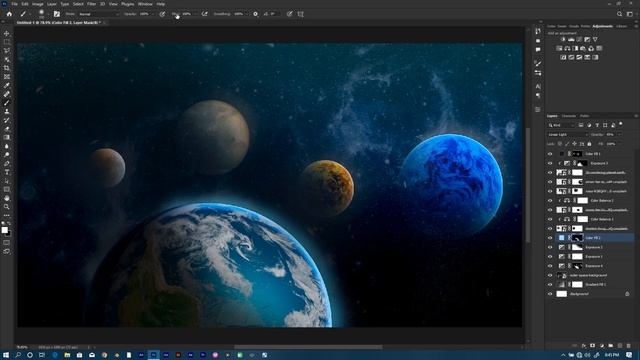Toggle Background layer visibility eye
The image size is (640, 360).
550,294
